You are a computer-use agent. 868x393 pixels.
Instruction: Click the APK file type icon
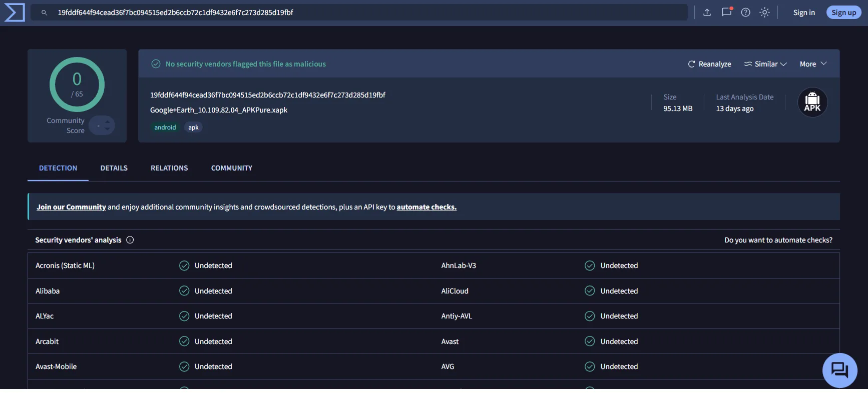812,102
